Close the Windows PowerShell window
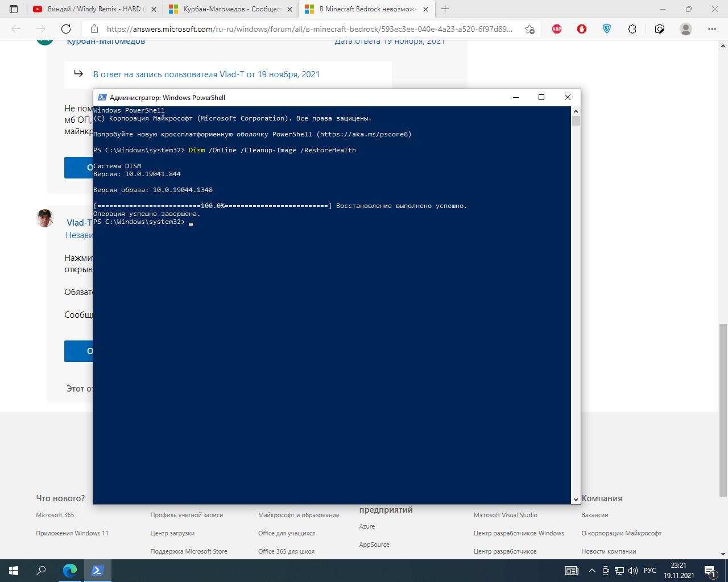The height and width of the screenshot is (582, 728). 567,97
